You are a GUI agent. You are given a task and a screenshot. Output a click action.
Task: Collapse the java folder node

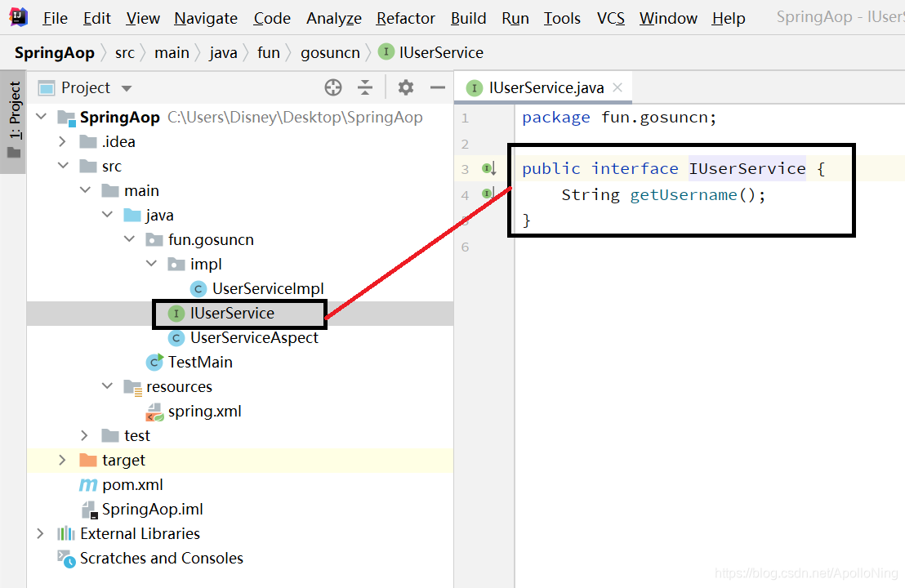pos(107,215)
